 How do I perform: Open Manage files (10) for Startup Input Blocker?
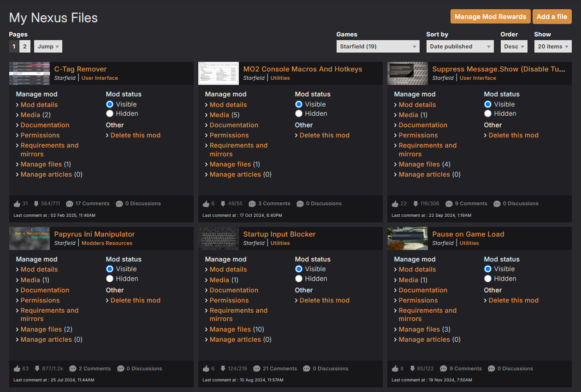click(x=237, y=329)
